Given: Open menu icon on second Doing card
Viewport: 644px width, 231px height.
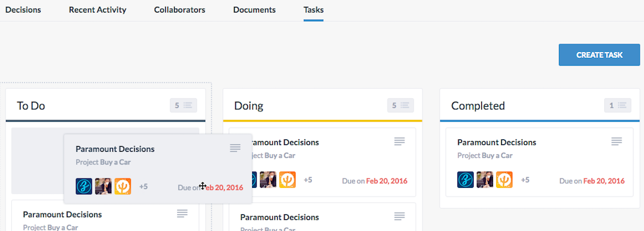Looking at the screenshot, I should [x=399, y=216].
